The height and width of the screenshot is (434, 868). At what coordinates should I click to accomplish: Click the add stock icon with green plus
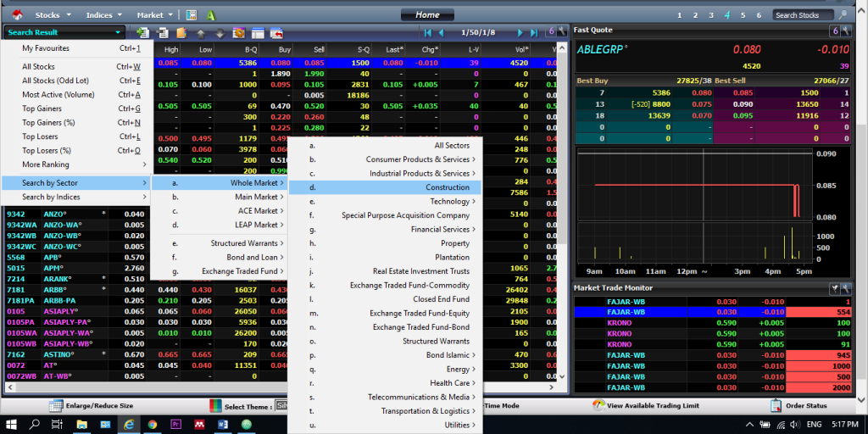pyautogui.click(x=142, y=33)
